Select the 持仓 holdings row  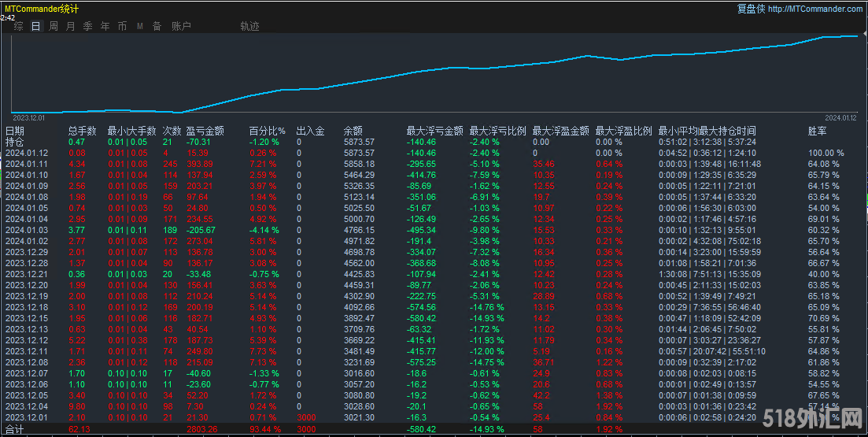click(15, 142)
